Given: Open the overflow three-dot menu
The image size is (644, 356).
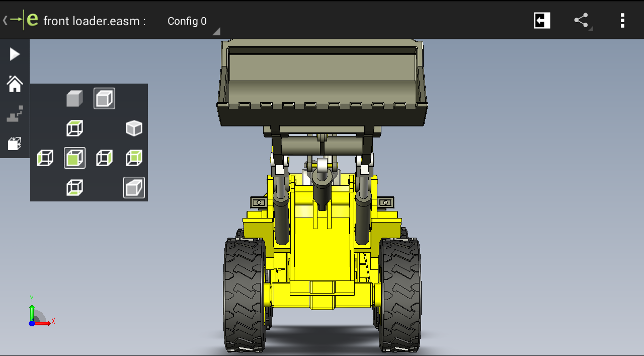Looking at the screenshot, I should point(622,20).
